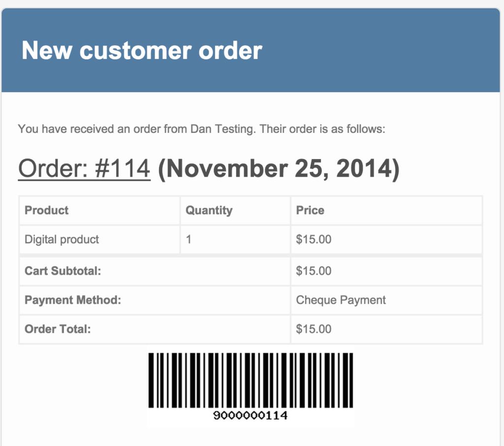Click the quantity value 1

tap(189, 239)
